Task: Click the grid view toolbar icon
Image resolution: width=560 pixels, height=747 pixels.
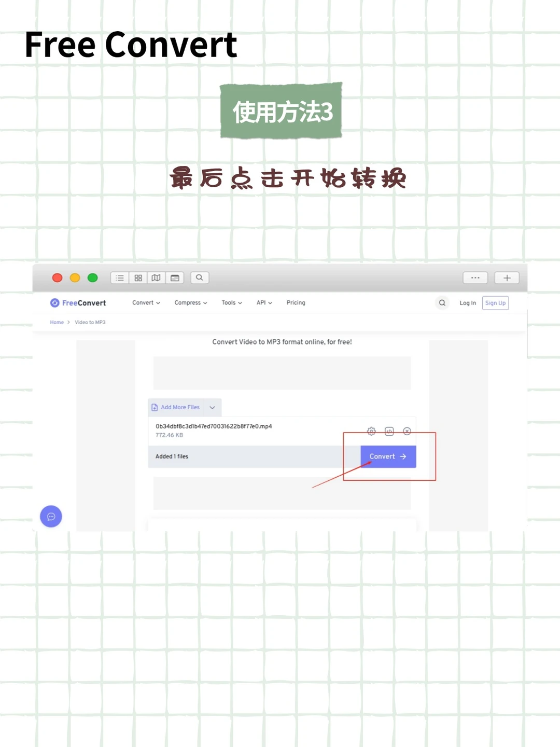Action: 138,278
